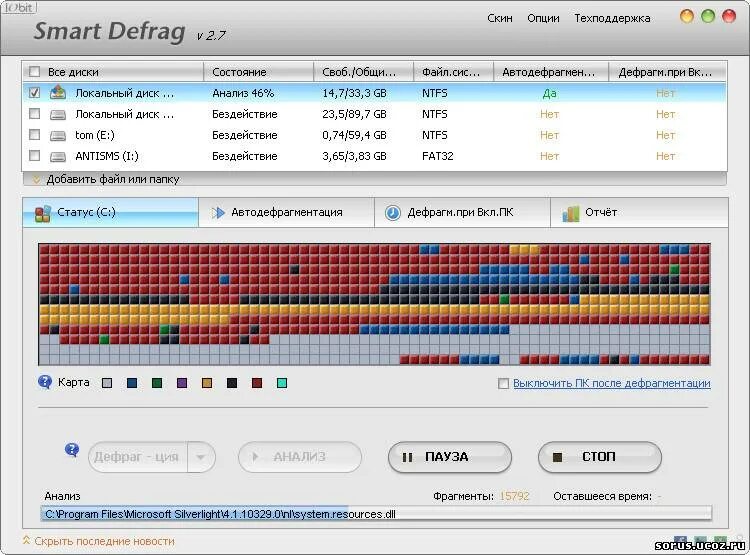The height and width of the screenshot is (555, 750).
Task: Click the clock icon on Дефрагм.при Вкл.ПК tab
Action: pyautogui.click(x=393, y=212)
